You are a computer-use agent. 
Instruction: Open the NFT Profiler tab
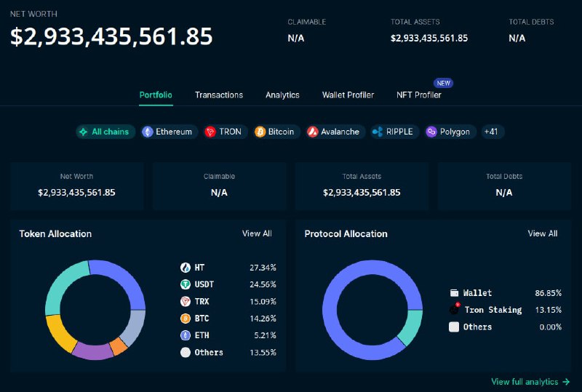pyautogui.click(x=419, y=95)
